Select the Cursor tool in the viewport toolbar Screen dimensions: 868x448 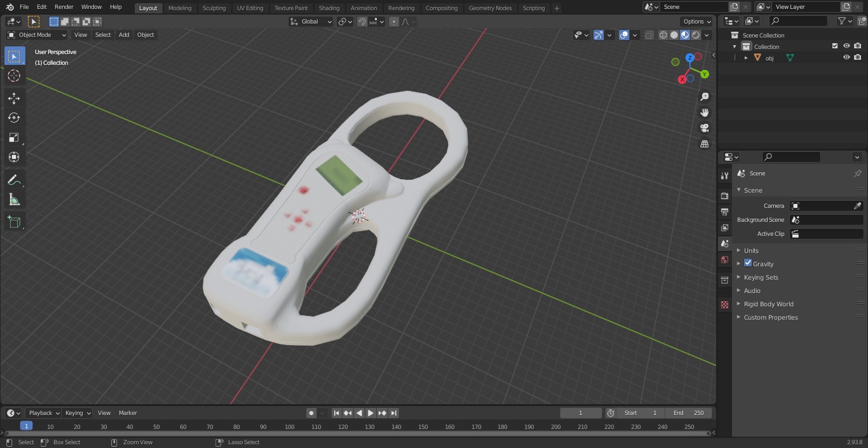pyautogui.click(x=14, y=76)
